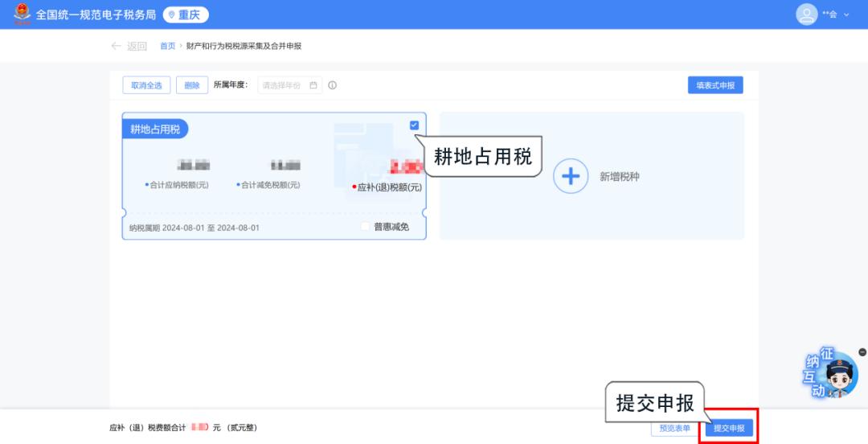
Task: Open the 耕地占用税 tax card title
Action: click(x=155, y=129)
